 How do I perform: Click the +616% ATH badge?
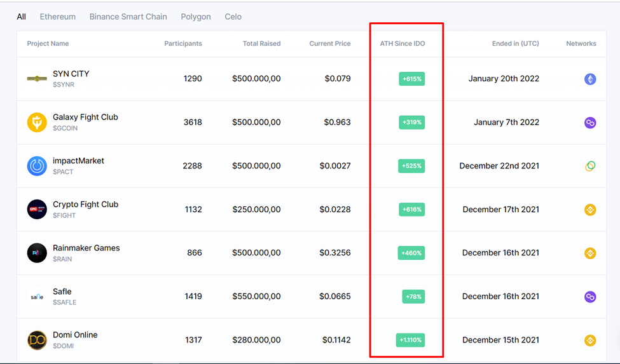(411, 209)
